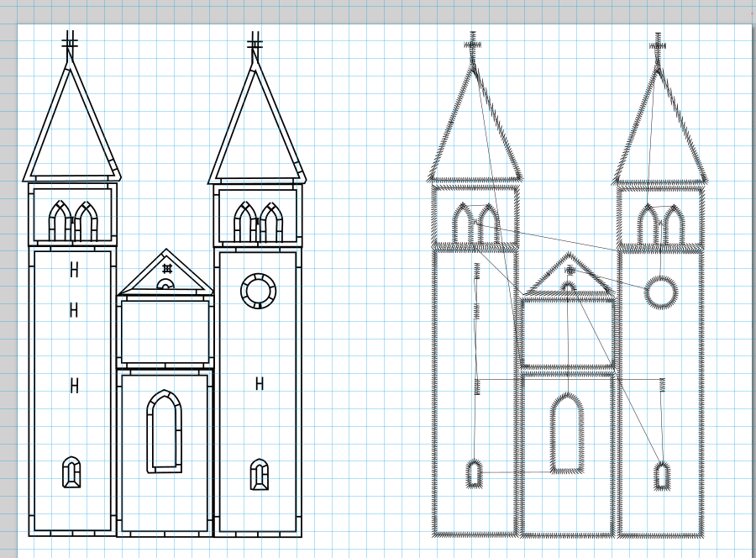Screen dimensions: 756x558
Task: Click the round rose window in the outline drawing
Action: tap(258, 290)
